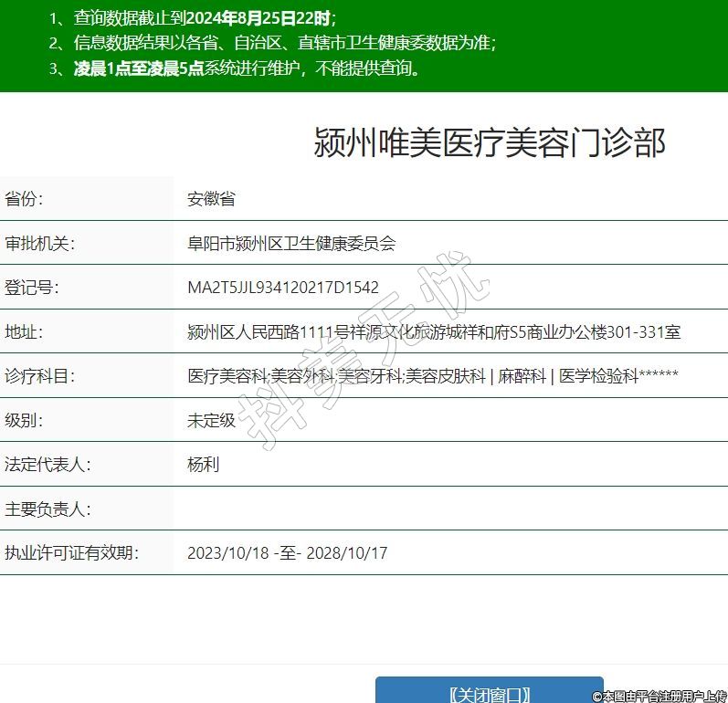
Task: Click the 主要负责人 field label
Action: pos(47,509)
